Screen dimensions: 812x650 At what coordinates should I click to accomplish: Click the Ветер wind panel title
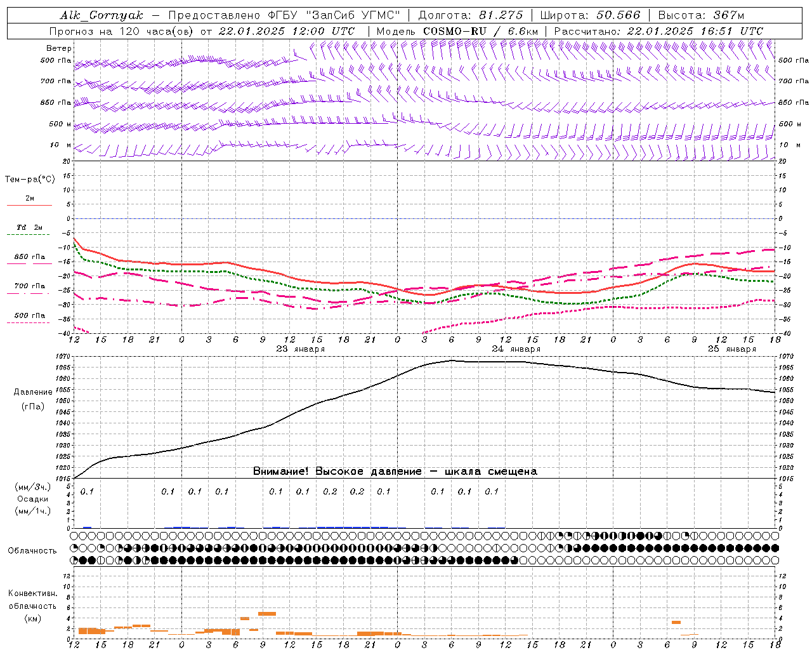(x=59, y=48)
